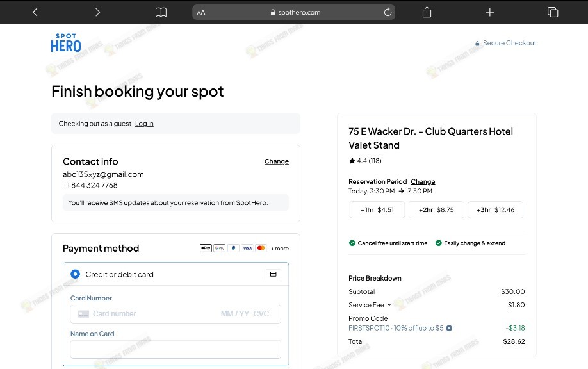This screenshot has height=369, width=588.
Task: Click the SpotHero logo
Action: point(66,43)
